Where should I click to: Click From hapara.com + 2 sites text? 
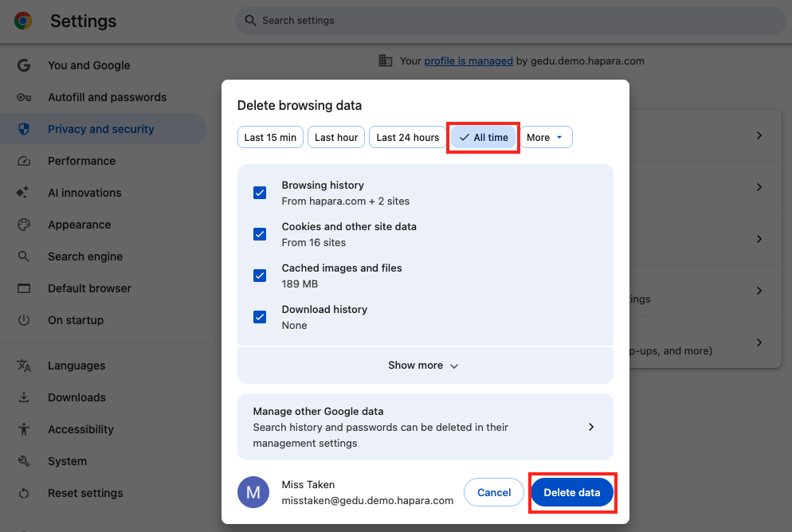(x=346, y=201)
